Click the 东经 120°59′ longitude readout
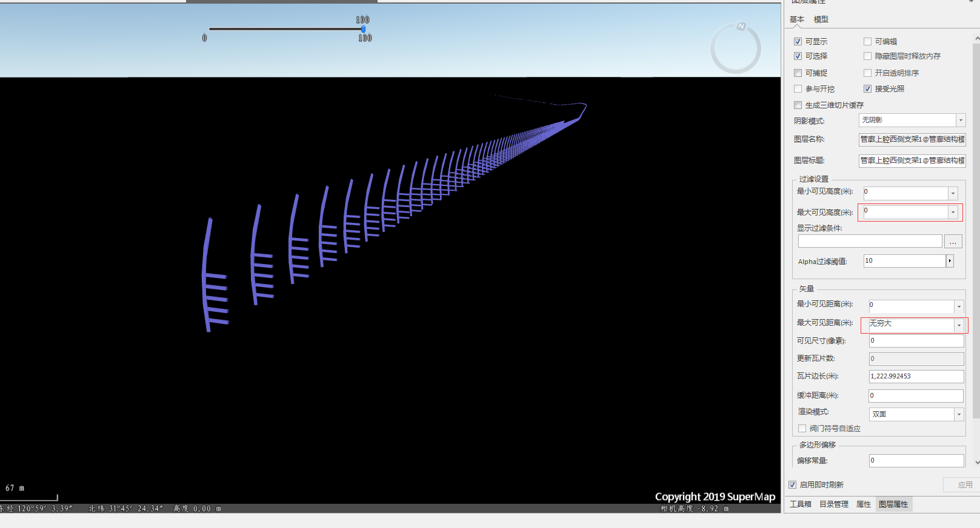The height and width of the screenshot is (528, 980). (36, 509)
